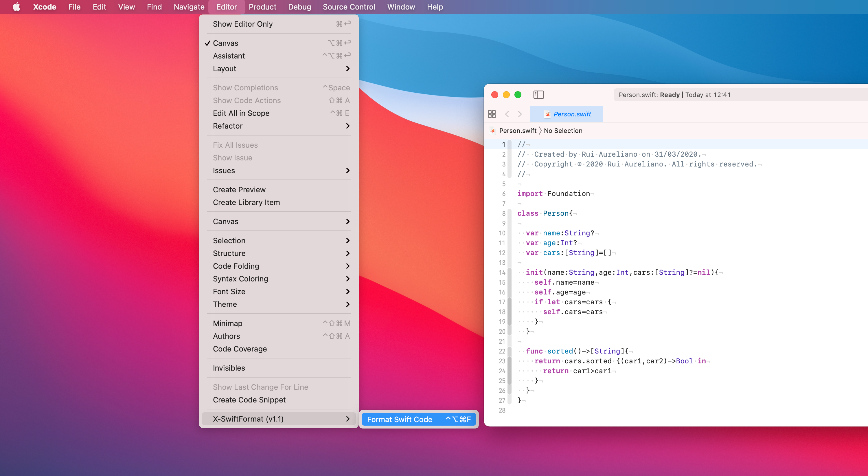Click the go forward arrow in editor
868x476 pixels.
point(520,114)
